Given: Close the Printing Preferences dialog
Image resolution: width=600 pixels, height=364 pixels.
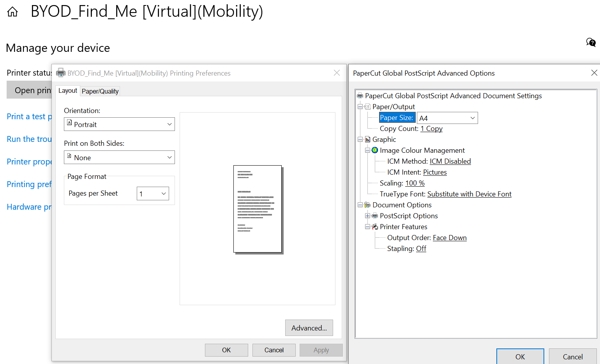Looking at the screenshot, I should [337, 73].
